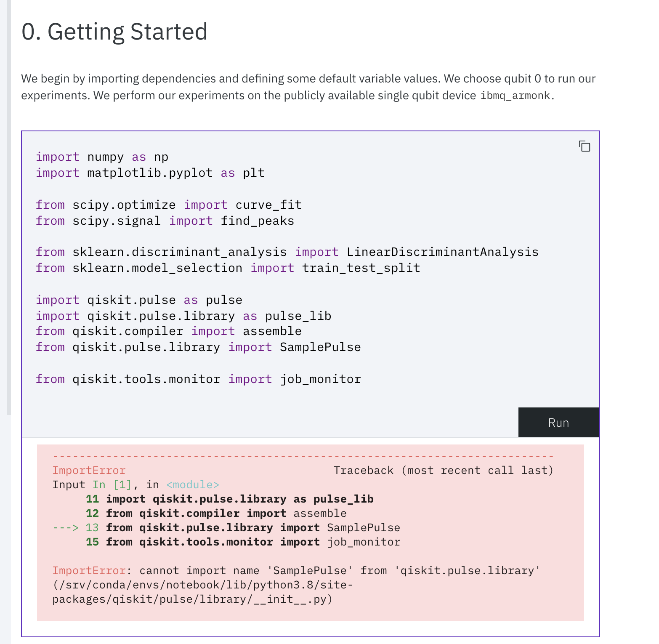Select the job_monitor import statement
Image resolution: width=659 pixels, height=644 pixels.
(x=198, y=378)
